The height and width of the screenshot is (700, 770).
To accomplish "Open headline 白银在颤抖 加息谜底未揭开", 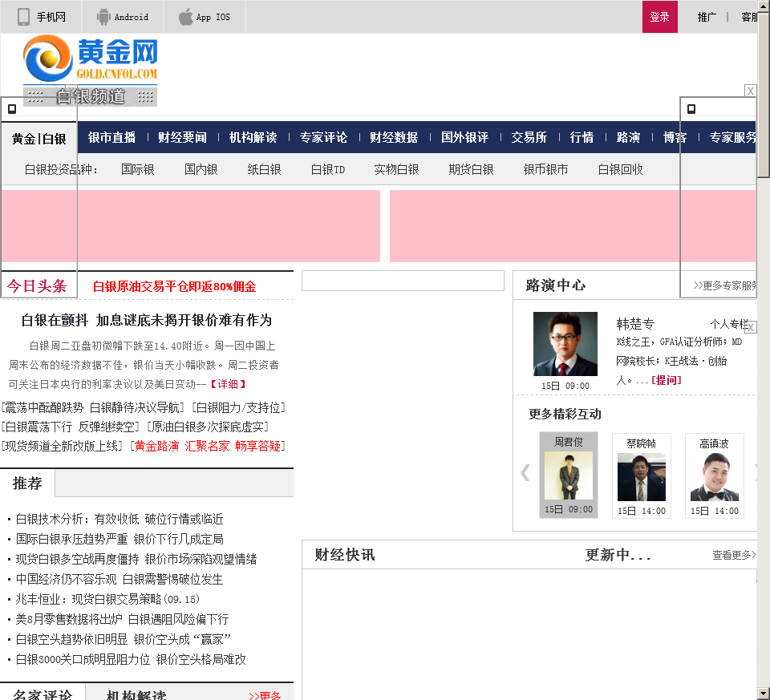I will (146, 321).
